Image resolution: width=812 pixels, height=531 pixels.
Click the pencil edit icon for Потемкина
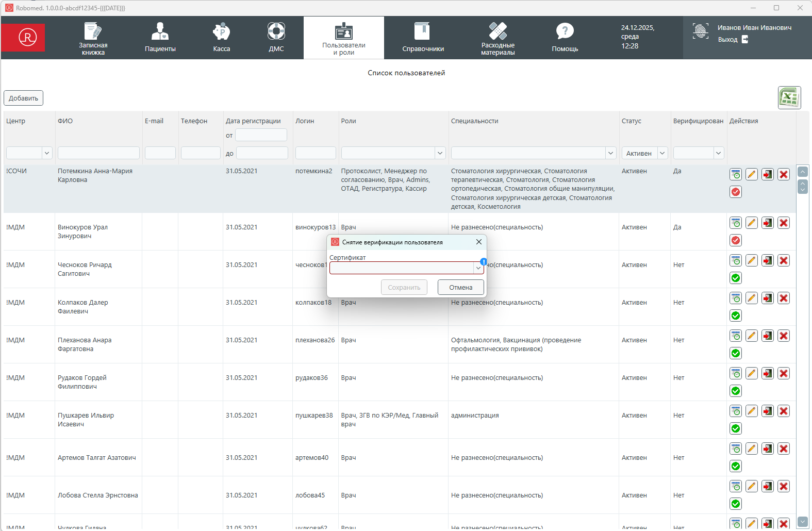click(x=752, y=174)
